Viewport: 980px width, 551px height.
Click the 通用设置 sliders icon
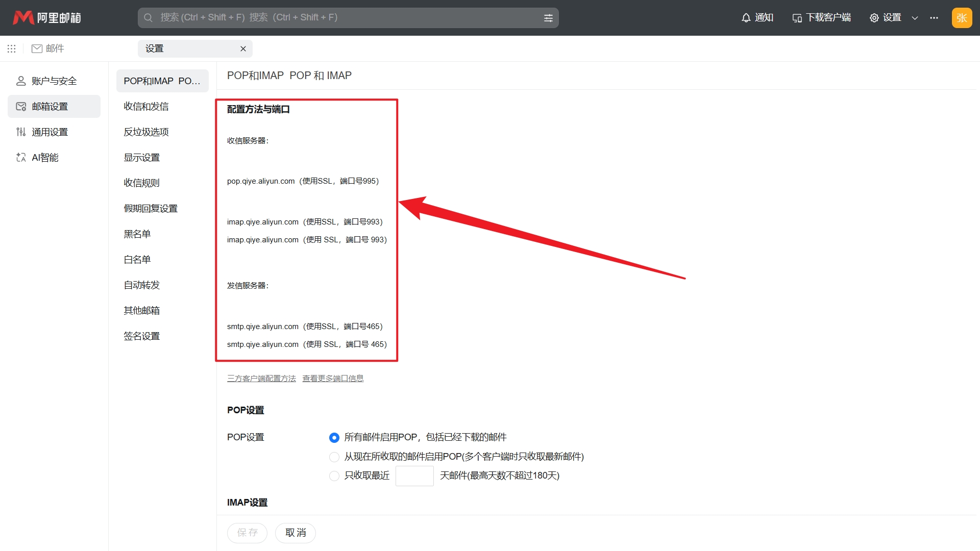(x=21, y=132)
